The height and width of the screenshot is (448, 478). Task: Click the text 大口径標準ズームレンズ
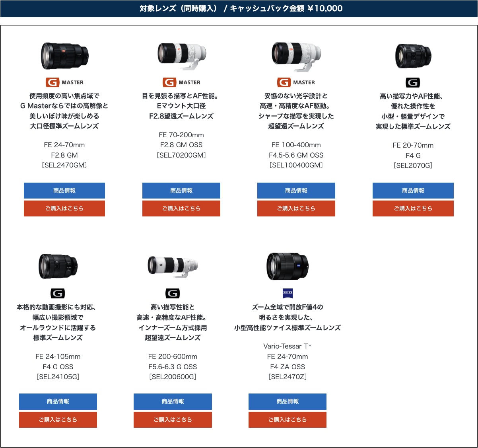(x=64, y=126)
